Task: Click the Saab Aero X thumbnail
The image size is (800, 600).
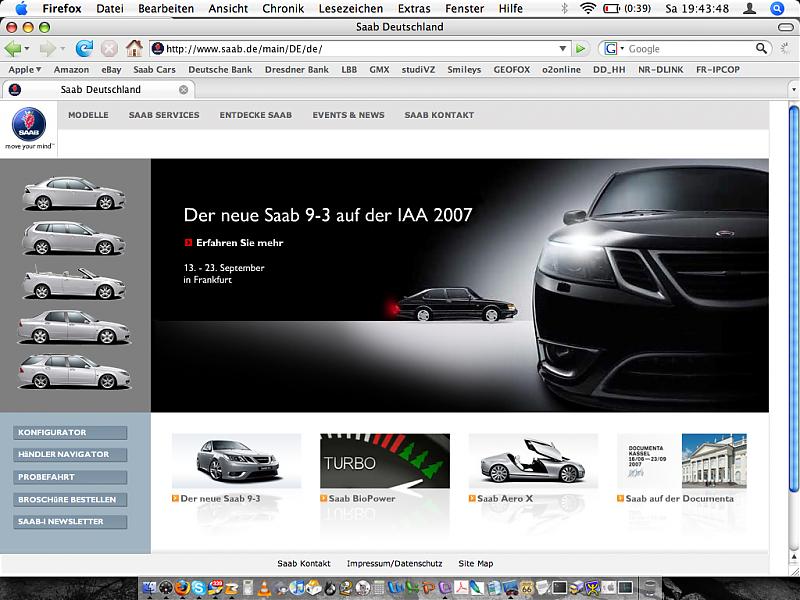Action: pyautogui.click(x=533, y=461)
